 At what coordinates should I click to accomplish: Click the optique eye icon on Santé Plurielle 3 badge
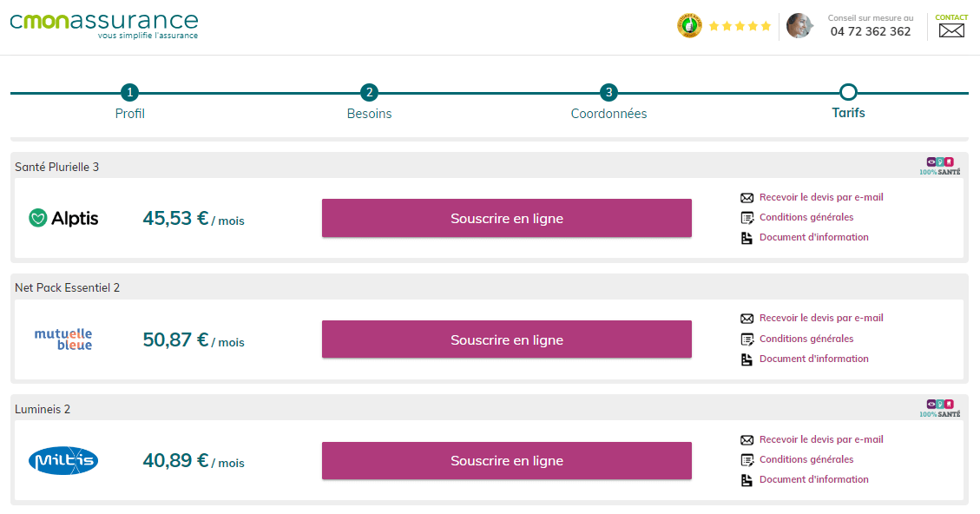point(931,161)
